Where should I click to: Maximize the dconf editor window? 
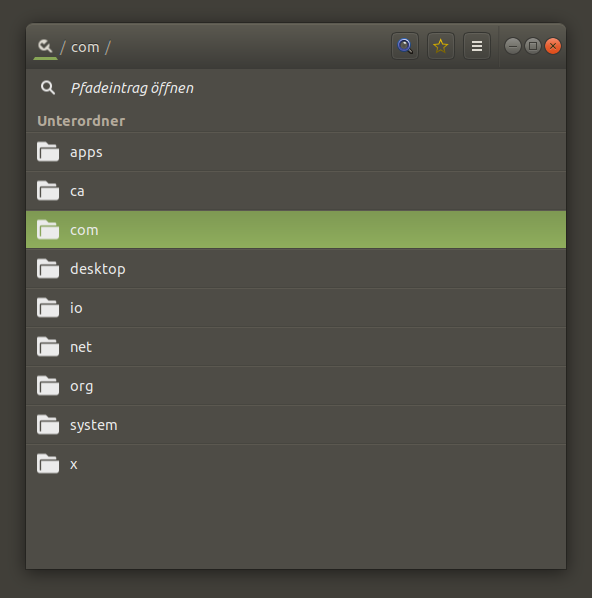[533, 46]
